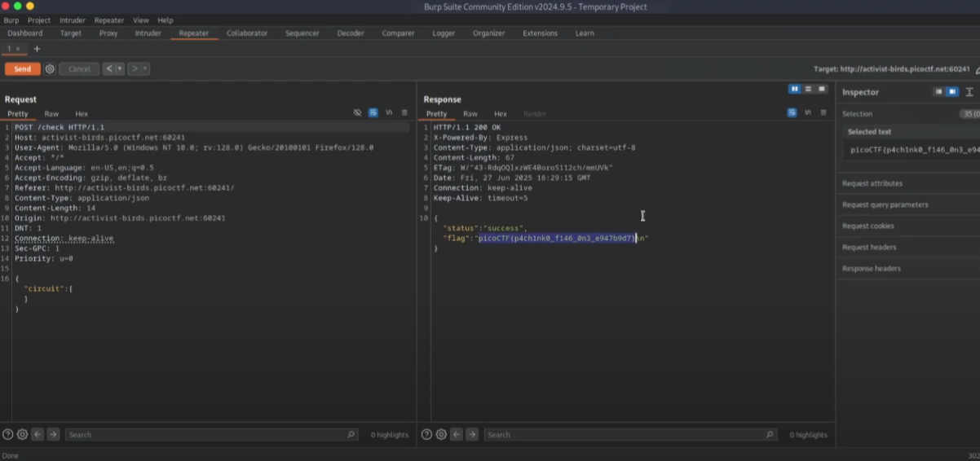Viewport: 980px width, 461px height.
Task: Focus the Request panel search field
Action: [211, 435]
